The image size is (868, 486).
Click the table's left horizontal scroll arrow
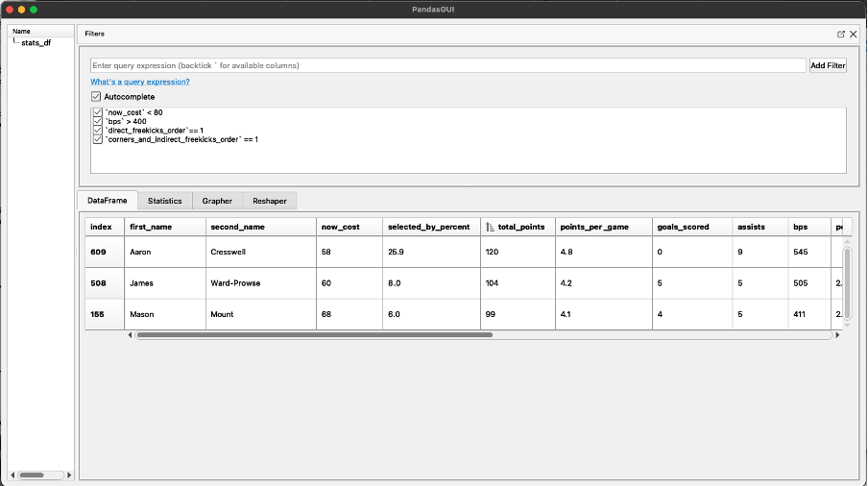(x=131, y=335)
